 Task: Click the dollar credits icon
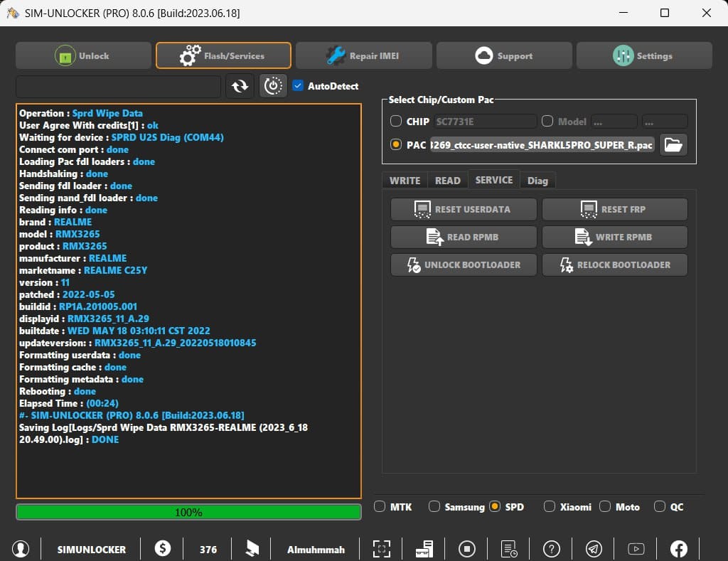(163, 548)
